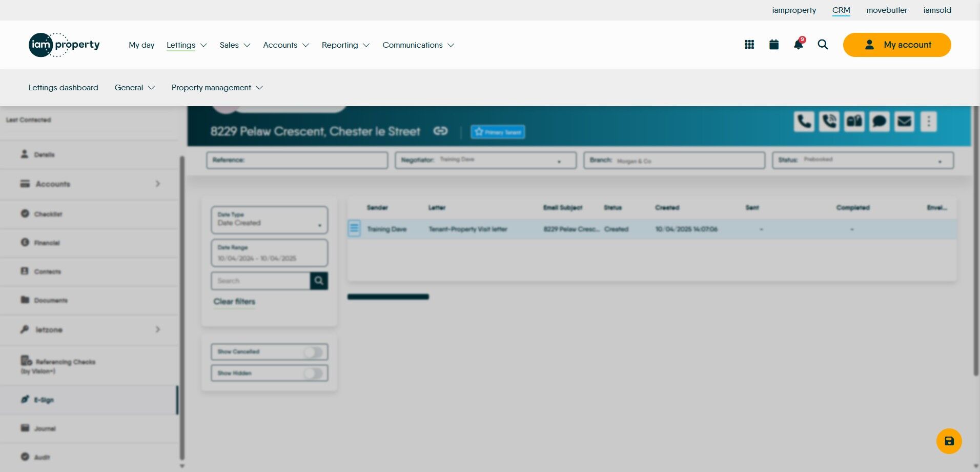The height and width of the screenshot is (472, 980).
Task: Click the My account button
Action: pyautogui.click(x=897, y=45)
